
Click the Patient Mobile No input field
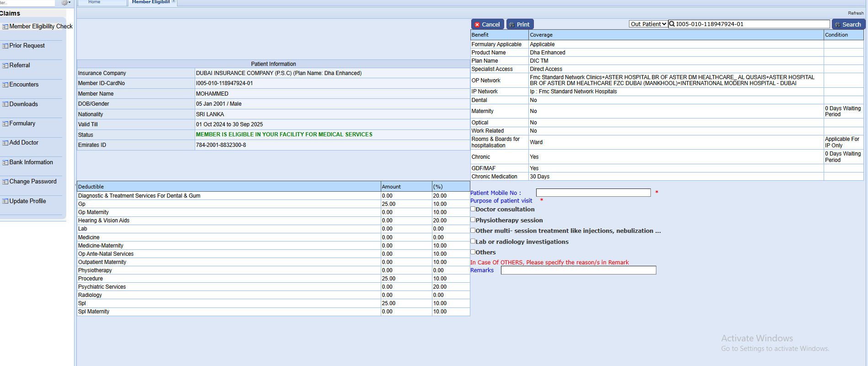(593, 193)
